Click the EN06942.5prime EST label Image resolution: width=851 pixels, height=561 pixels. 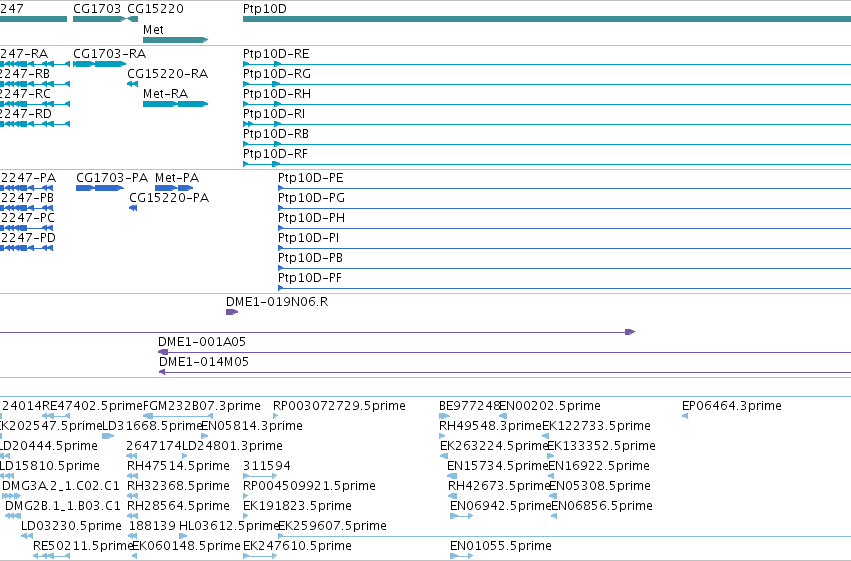(500, 506)
